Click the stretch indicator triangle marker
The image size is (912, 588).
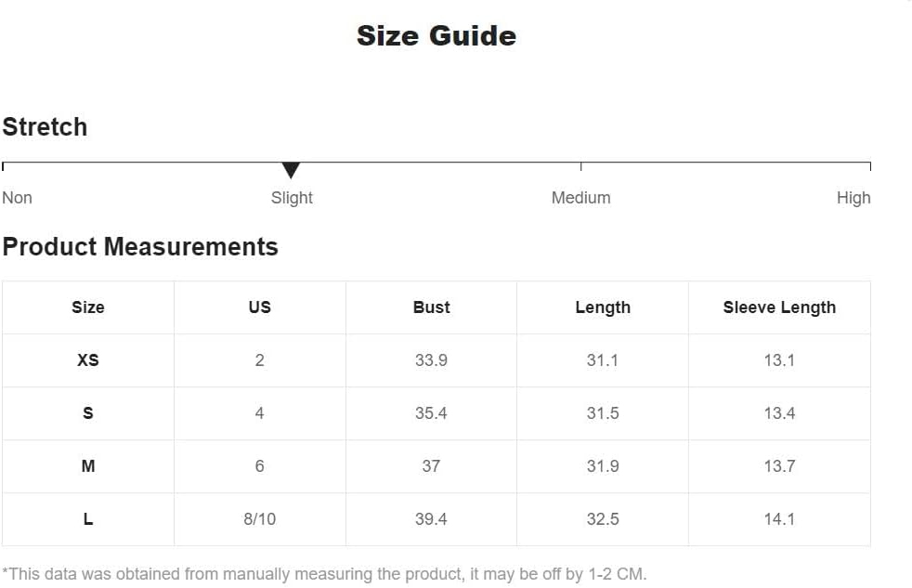[x=291, y=170]
